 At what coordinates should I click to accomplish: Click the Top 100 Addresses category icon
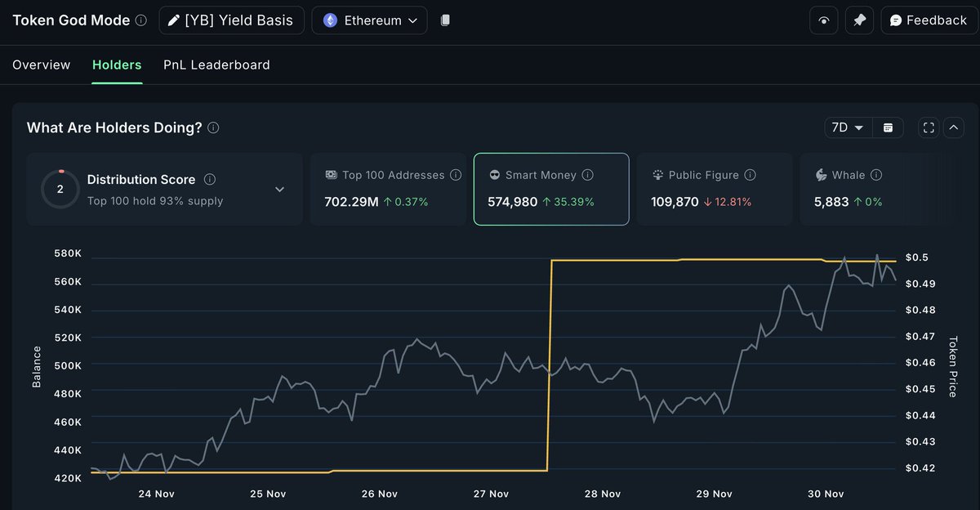[331, 175]
